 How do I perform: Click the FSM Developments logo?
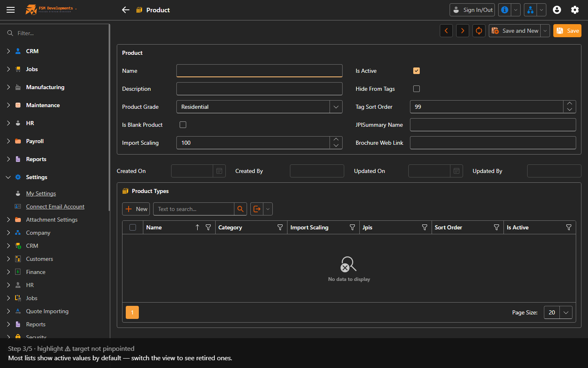[x=51, y=9]
